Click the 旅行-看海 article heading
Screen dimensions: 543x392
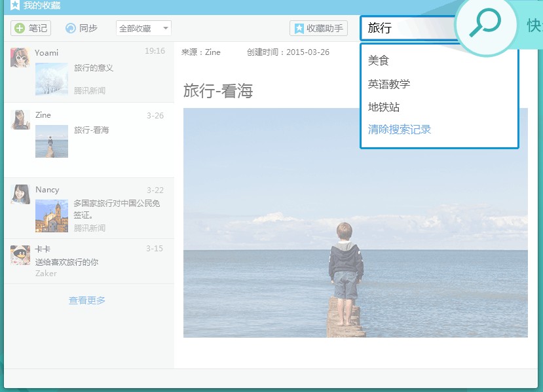coord(218,91)
